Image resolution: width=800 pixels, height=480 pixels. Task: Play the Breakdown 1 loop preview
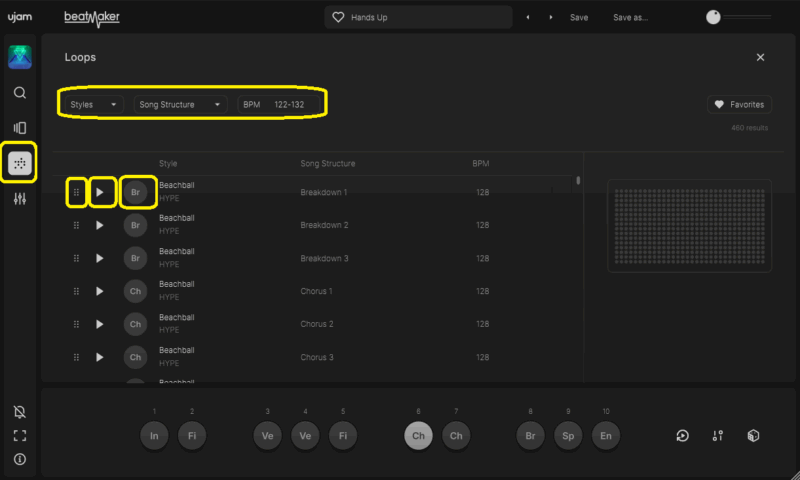[x=99, y=192]
